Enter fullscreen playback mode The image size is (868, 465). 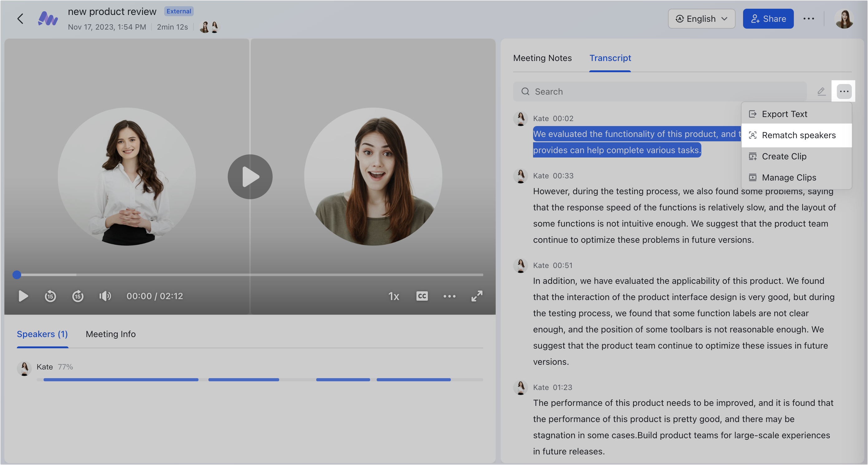[477, 296]
